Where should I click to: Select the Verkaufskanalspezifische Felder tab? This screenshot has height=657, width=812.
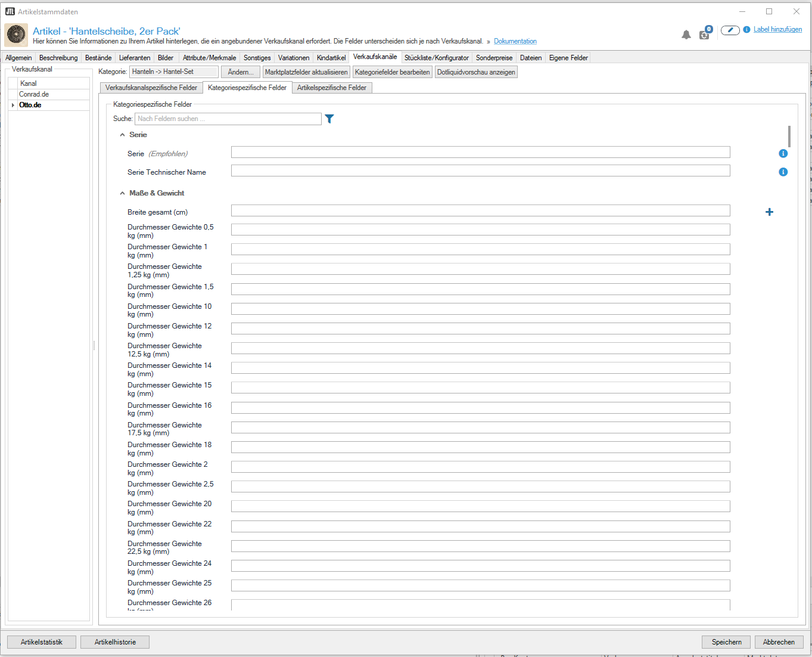151,88
